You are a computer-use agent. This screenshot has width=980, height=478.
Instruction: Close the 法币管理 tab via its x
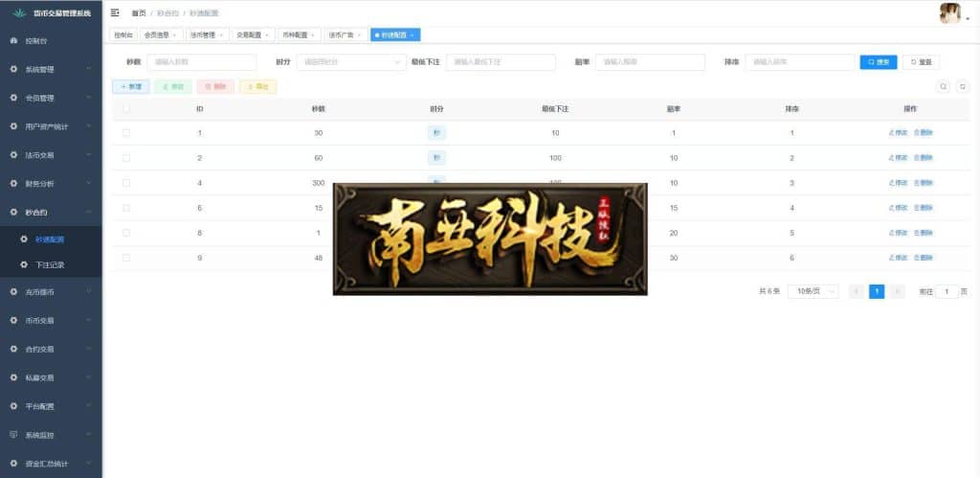221,35
